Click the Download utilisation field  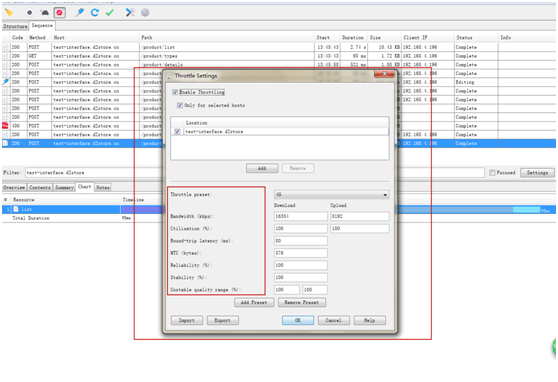(301, 229)
